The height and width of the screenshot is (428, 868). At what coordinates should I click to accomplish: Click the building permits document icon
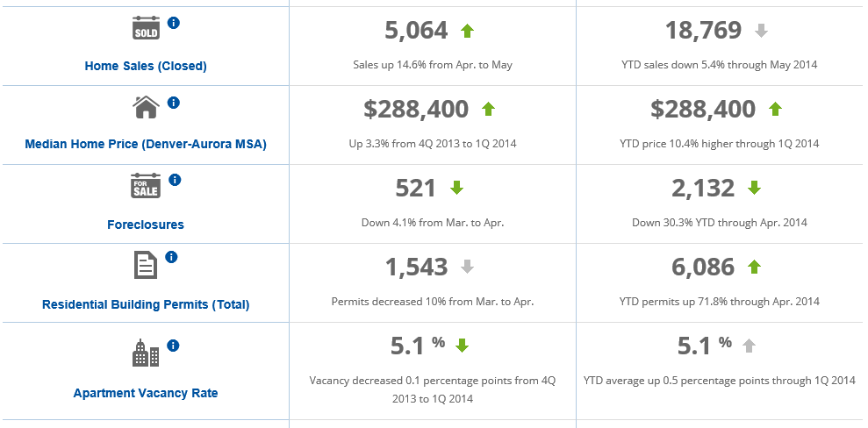[146, 264]
